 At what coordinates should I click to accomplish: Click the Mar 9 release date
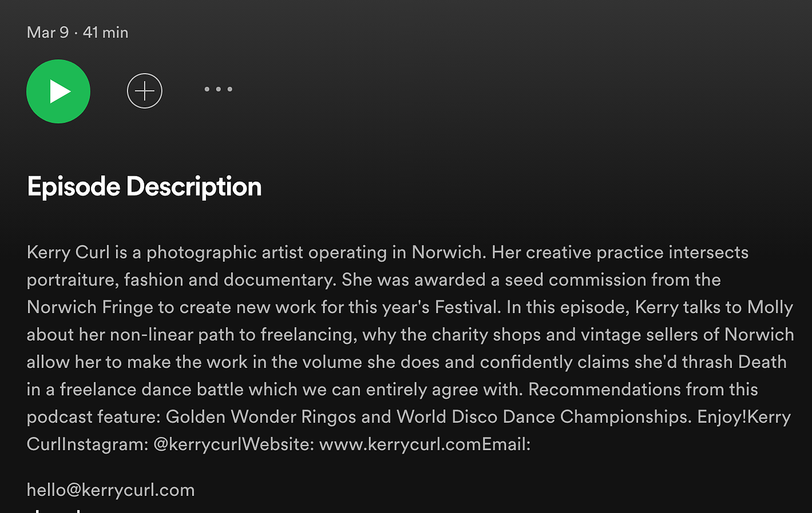tap(47, 33)
